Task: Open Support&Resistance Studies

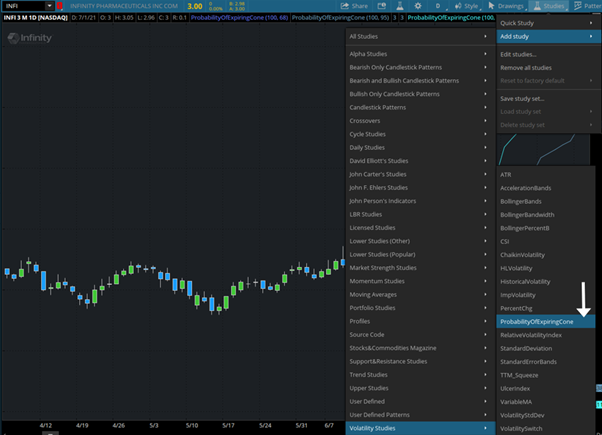Action: point(418,362)
